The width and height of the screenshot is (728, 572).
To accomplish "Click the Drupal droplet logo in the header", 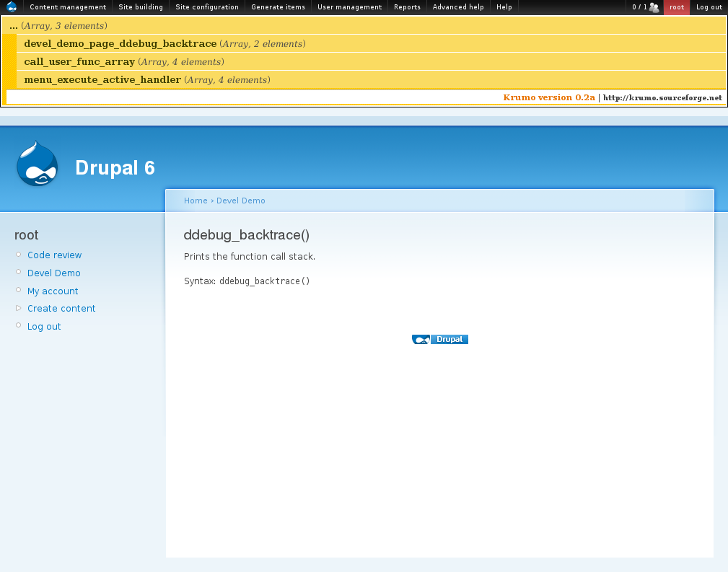I will 38,163.
